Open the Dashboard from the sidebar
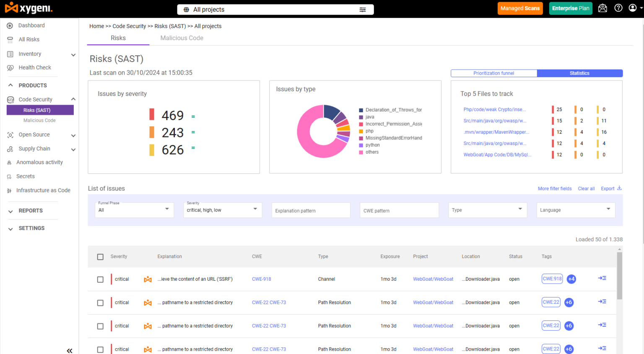The width and height of the screenshot is (644, 354). pos(31,25)
